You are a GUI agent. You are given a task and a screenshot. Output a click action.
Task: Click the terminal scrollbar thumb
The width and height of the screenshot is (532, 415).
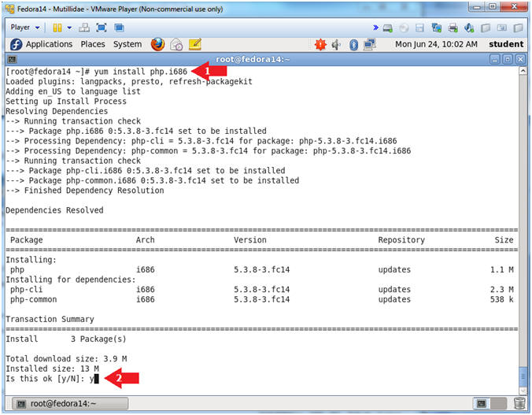click(x=523, y=375)
